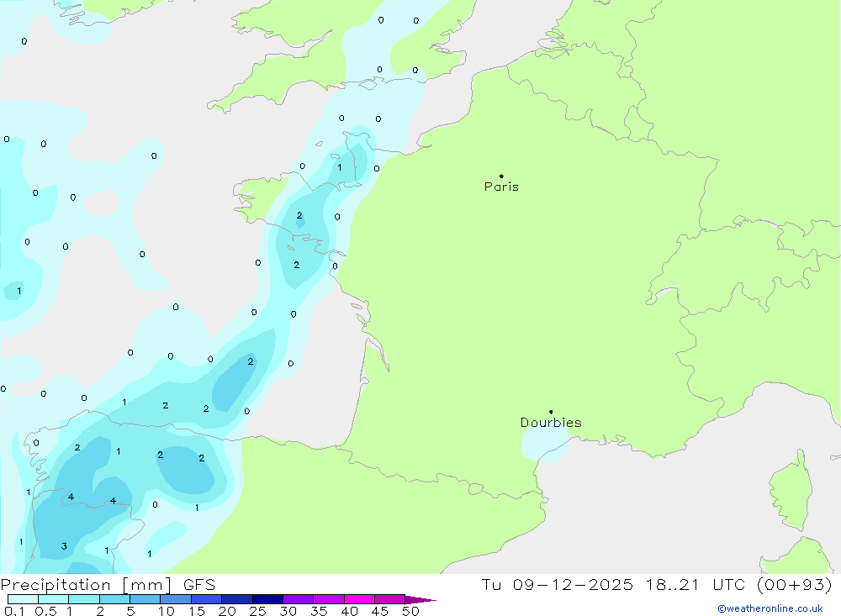The image size is (841, 616).
Task: Click the legend label 35
Action: pos(319,611)
